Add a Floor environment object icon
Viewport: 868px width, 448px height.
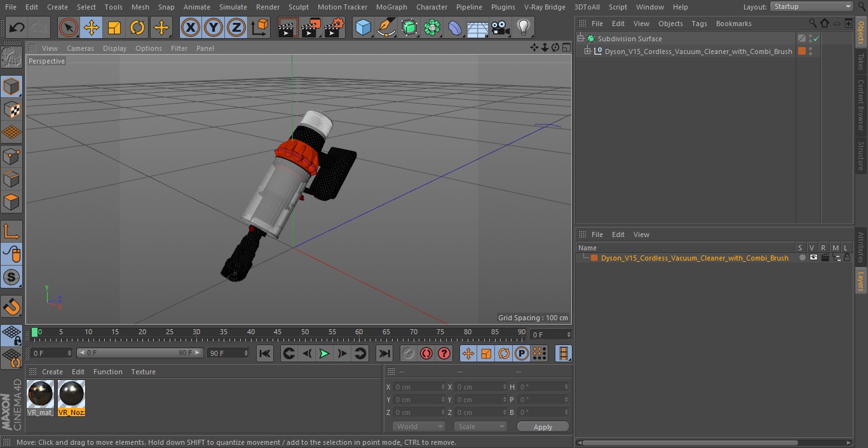pos(478,27)
